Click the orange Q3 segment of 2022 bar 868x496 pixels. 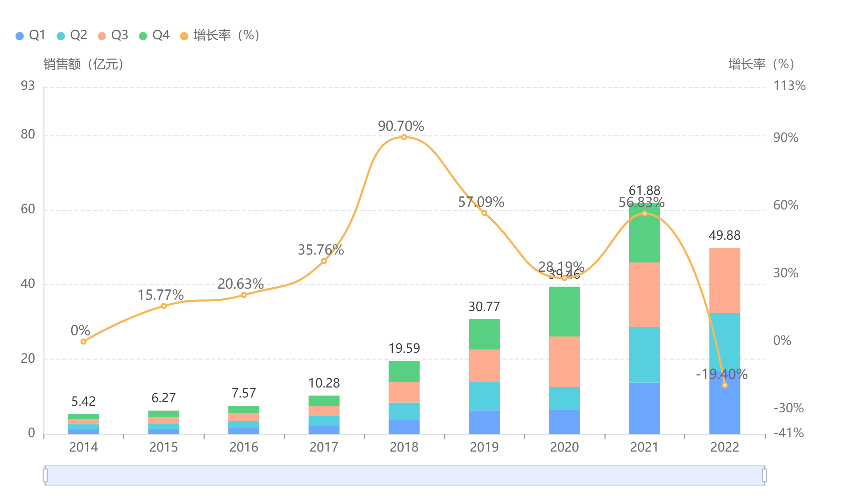click(x=725, y=280)
